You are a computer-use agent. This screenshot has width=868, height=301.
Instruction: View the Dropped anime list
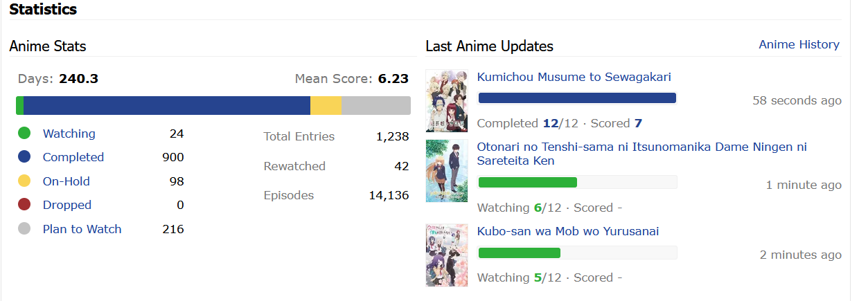67,205
